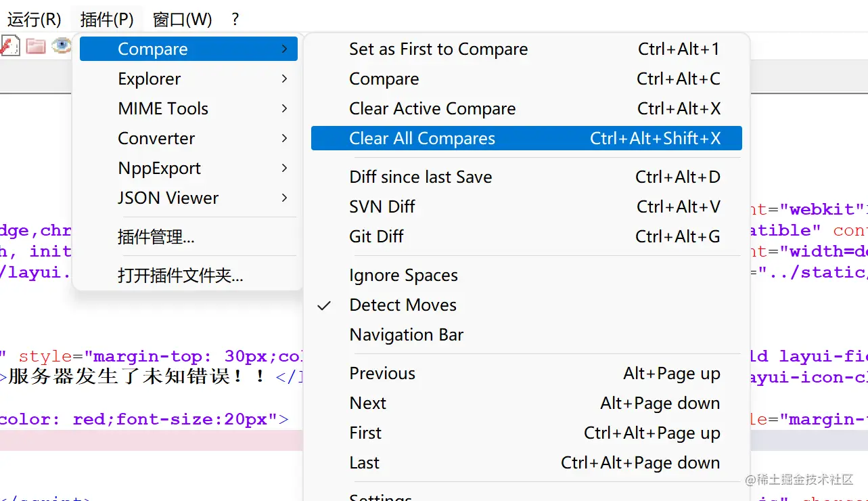The width and height of the screenshot is (868, 501).
Task: Choose Set as First to Compare
Action: click(438, 49)
